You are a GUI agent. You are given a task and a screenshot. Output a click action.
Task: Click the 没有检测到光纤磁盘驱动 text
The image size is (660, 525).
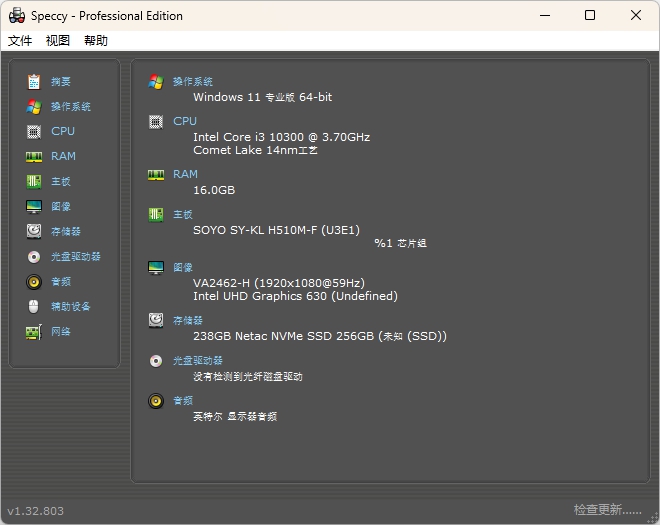click(248, 376)
